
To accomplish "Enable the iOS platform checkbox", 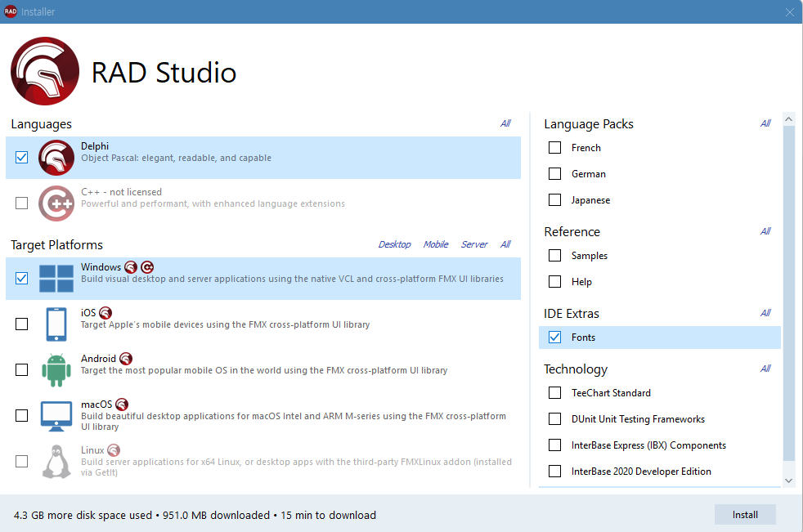I will (21, 324).
